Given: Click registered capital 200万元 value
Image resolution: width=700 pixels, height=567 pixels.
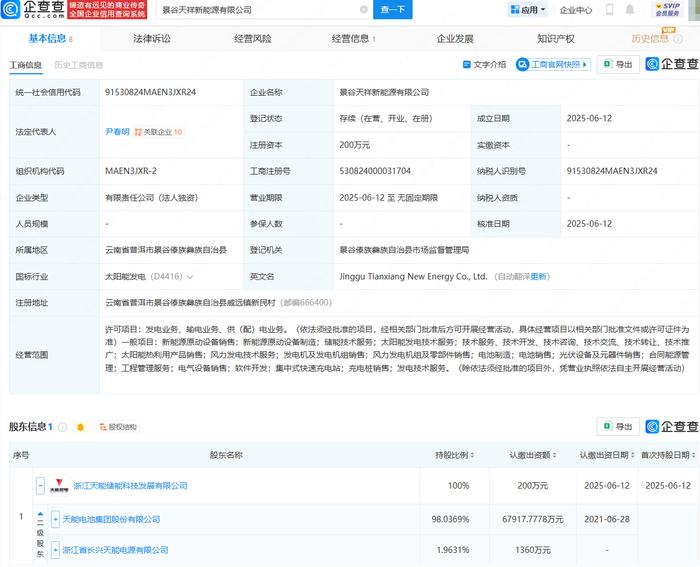Looking at the screenshot, I should (x=354, y=145).
